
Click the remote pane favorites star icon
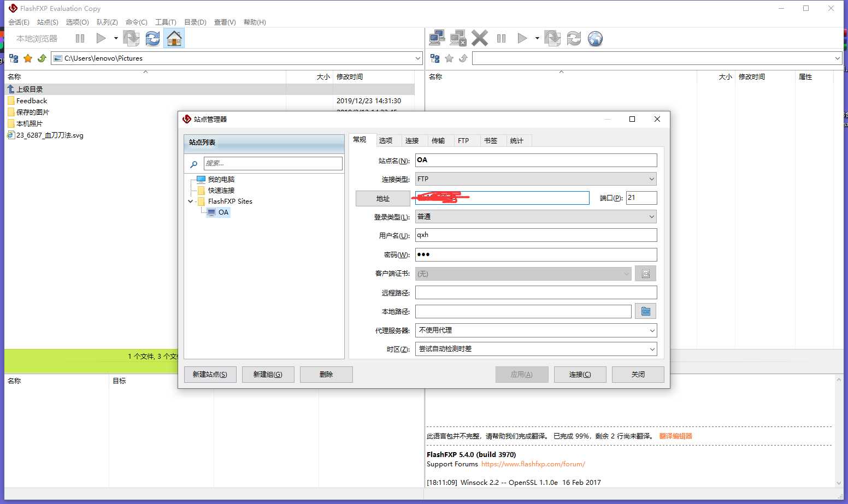coord(449,58)
